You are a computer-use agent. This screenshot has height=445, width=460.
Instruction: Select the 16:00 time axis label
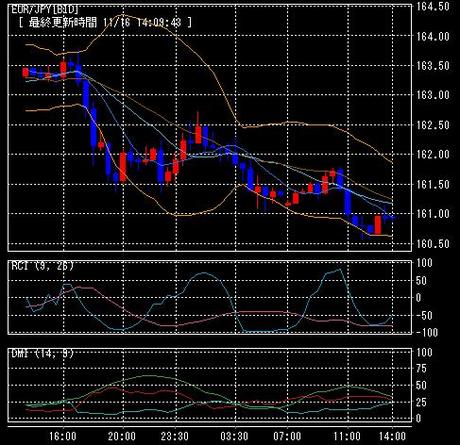click(x=63, y=436)
